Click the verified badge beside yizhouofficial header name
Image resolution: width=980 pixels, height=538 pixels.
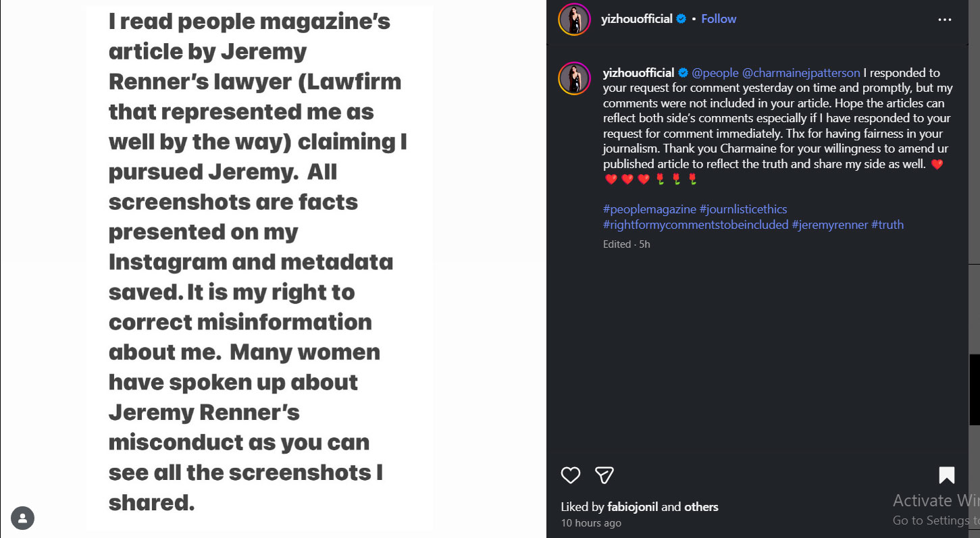682,19
